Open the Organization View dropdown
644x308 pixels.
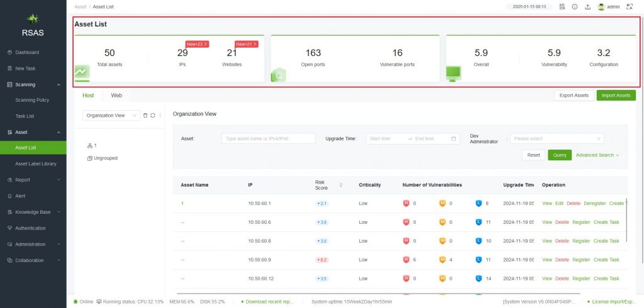click(111, 116)
